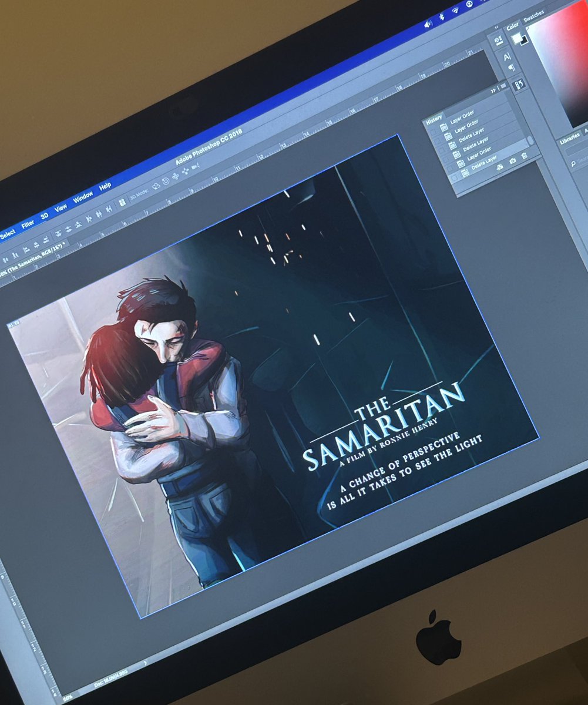The height and width of the screenshot is (705, 588).
Task: Click Distribute top edges icon
Action: pos(58,233)
